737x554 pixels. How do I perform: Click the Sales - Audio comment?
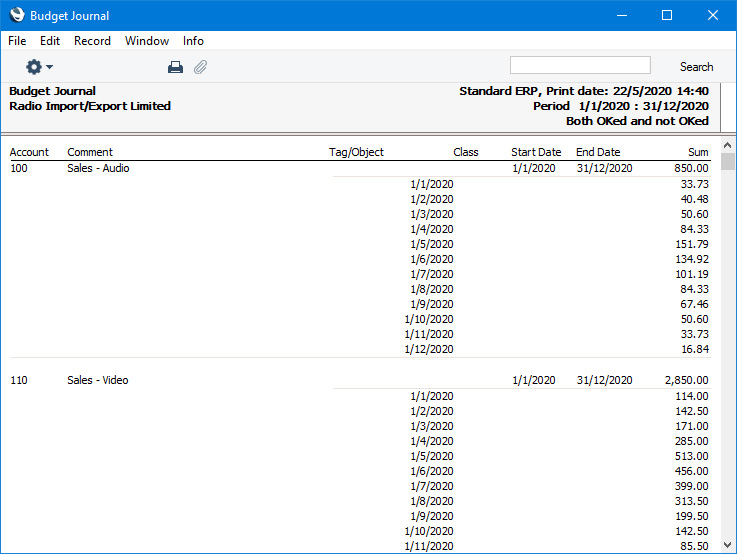pos(98,168)
